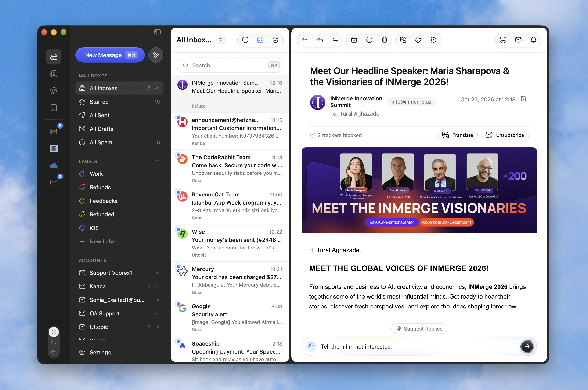Toggle sidebar visibility icon
The image size is (588, 390).
point(158,32)
